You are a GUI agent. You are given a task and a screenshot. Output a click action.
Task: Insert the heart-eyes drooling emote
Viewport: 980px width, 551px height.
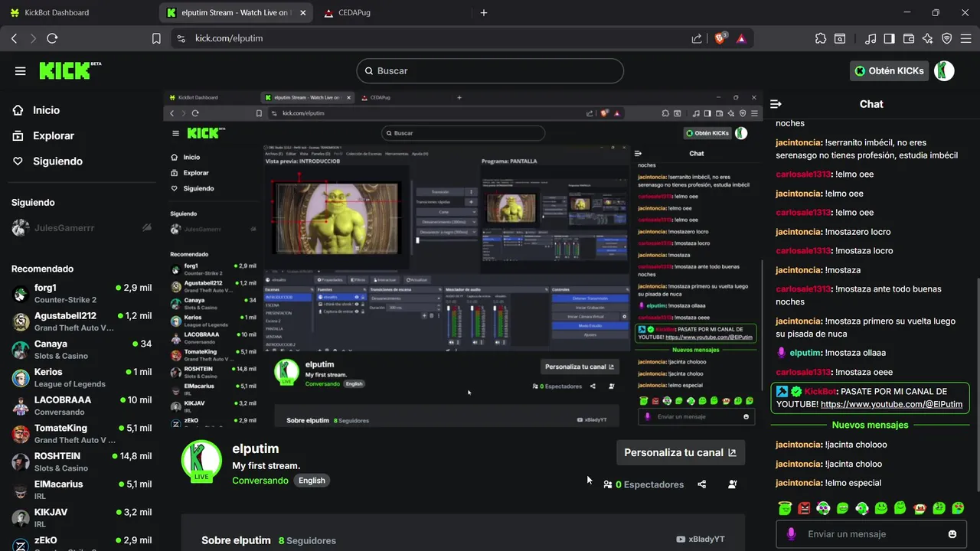(958, 508)
